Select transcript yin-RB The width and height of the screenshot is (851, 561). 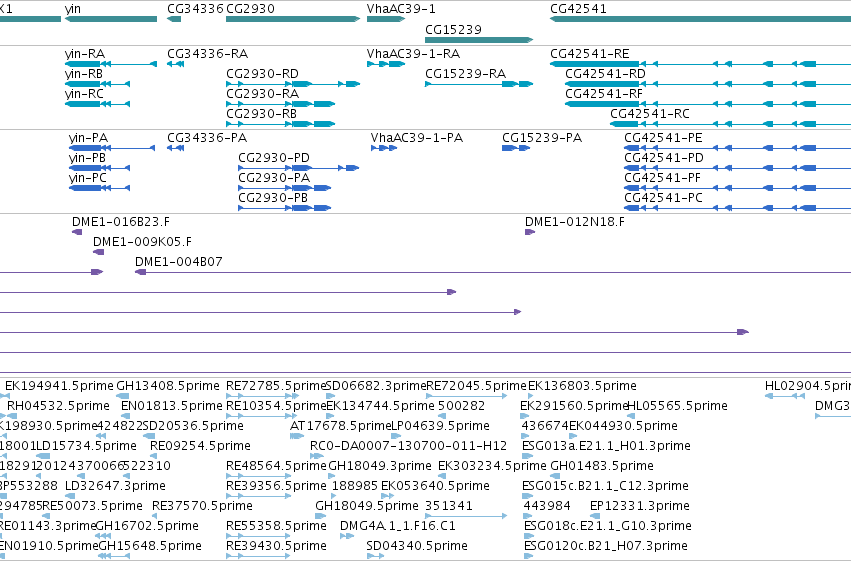[x=84, y=74]
